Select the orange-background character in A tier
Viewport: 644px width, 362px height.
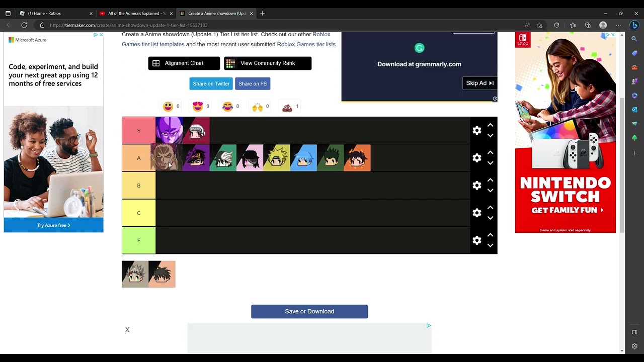coord(357,158)
